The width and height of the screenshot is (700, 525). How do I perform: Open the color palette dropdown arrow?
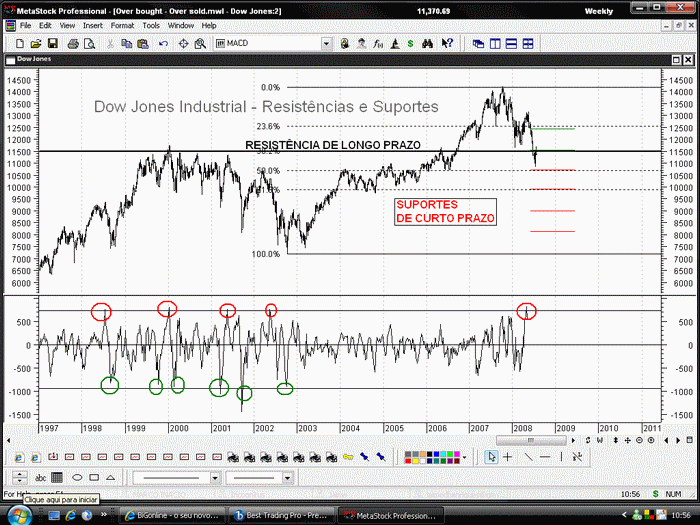[x=465, y=457]
